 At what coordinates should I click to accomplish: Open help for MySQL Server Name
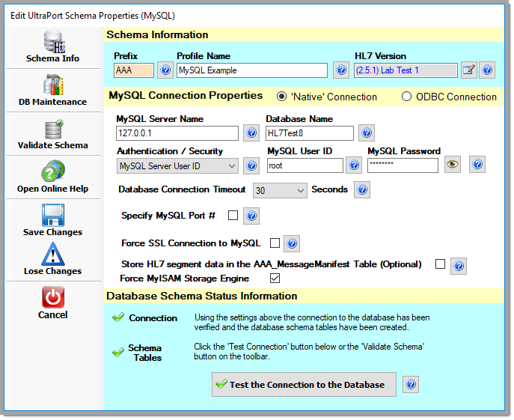[x=251, y=133]
